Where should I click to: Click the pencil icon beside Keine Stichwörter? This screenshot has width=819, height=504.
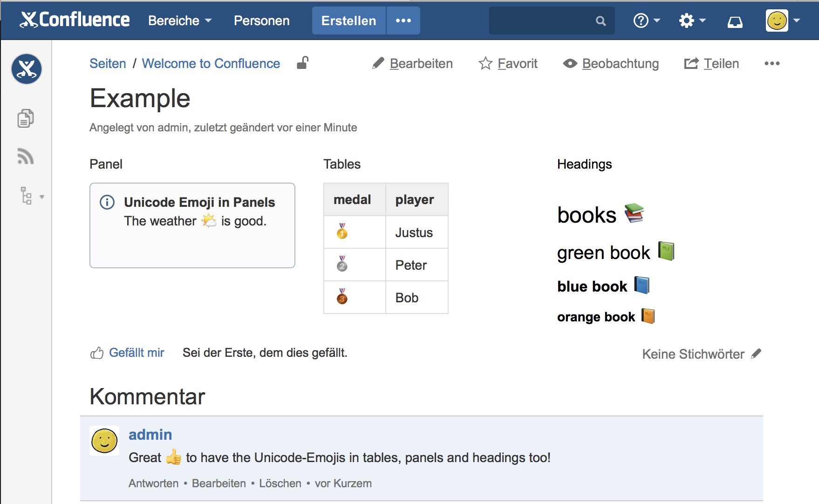[756, 354]
